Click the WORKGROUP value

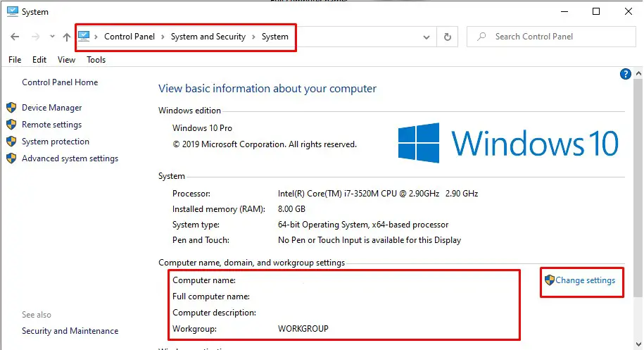[303, 329]
